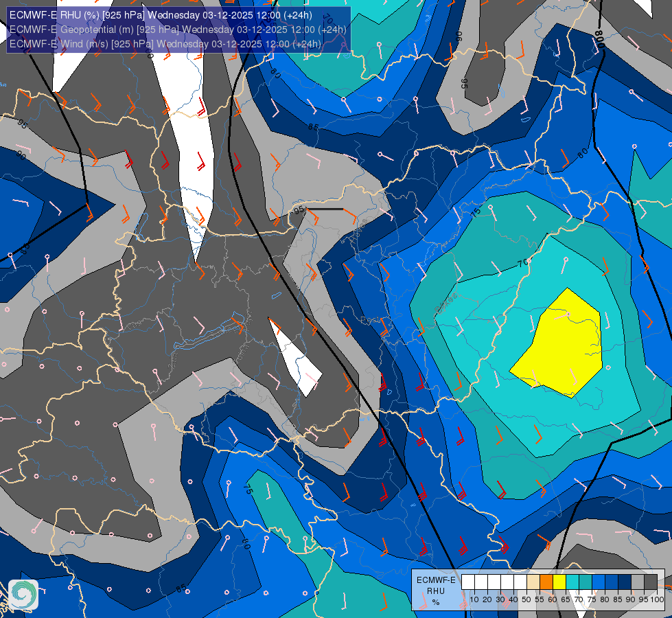Click the legend tick value '40'
This screenshot has width=672, height=618.
pos(513,599)
